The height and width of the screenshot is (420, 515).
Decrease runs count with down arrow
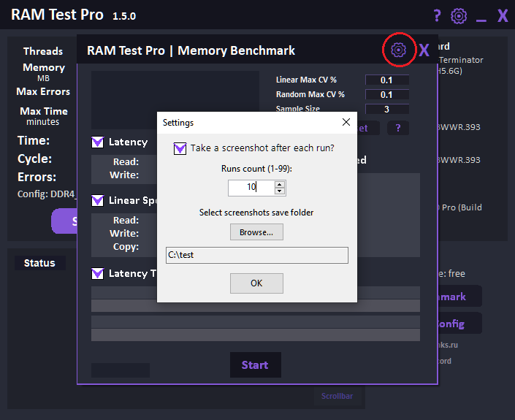[x=280, y=191]
